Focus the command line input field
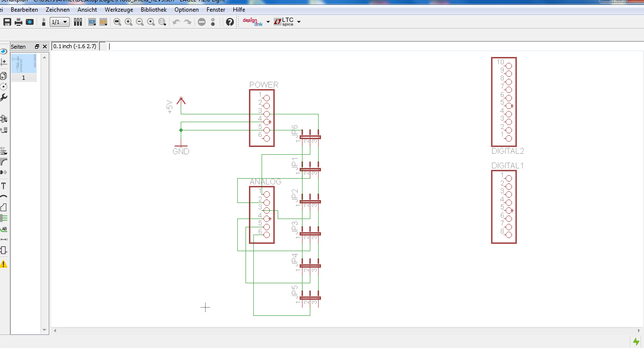 (x=374, y=46)
